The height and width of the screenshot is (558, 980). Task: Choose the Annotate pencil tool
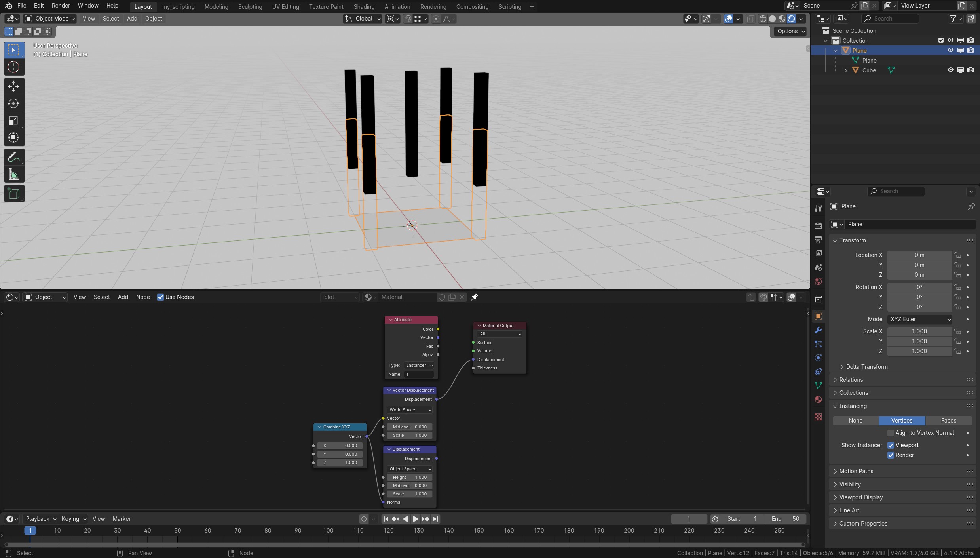pos(14,157)
